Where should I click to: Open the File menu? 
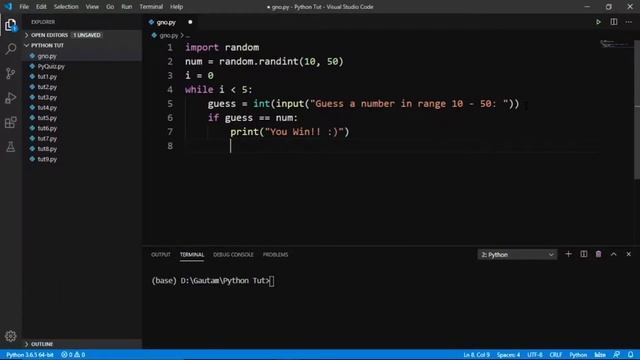24,7
